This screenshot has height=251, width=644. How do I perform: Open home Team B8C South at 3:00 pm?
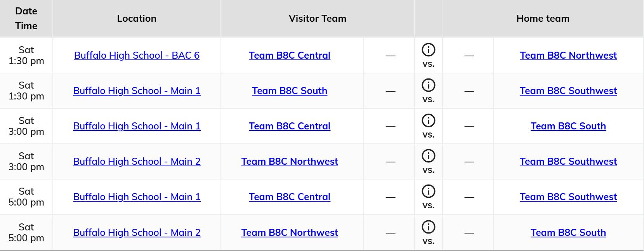(568, 126)
